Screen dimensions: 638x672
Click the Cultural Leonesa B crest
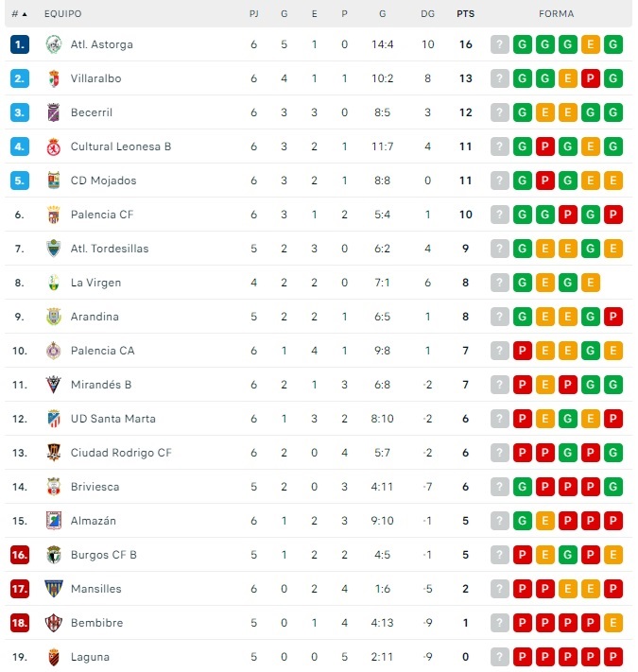coord(54,146)
